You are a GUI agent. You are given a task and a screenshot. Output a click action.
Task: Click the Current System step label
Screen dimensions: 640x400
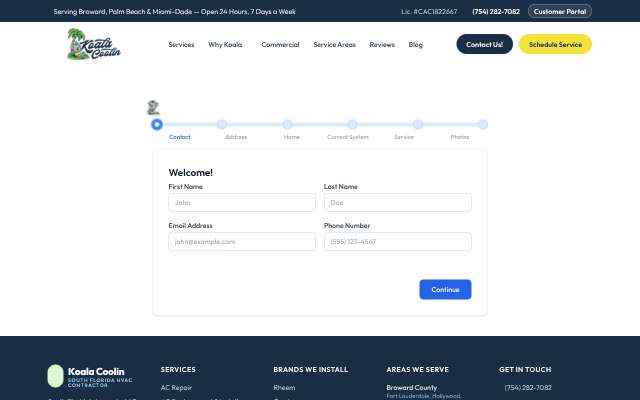(348, 137)
